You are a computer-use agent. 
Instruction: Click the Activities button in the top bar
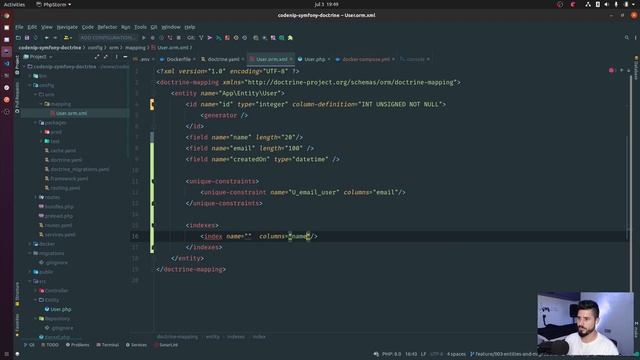[x=14, y=4]
